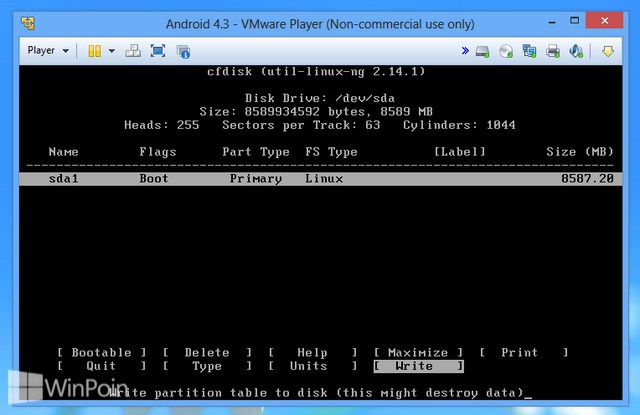Click the VMware Player title bar icon
The image size is (640, 415).
tap(28, 23)
